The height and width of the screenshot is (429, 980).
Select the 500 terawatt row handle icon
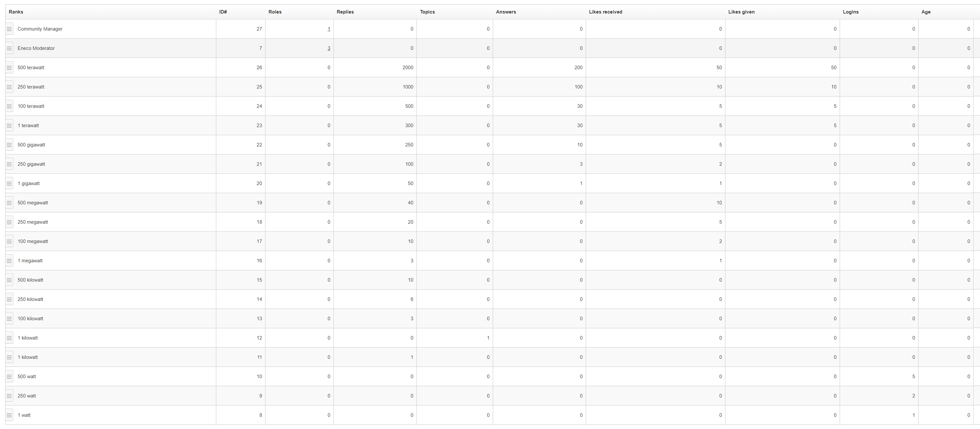pyautogui.click(x=9, y=68)
